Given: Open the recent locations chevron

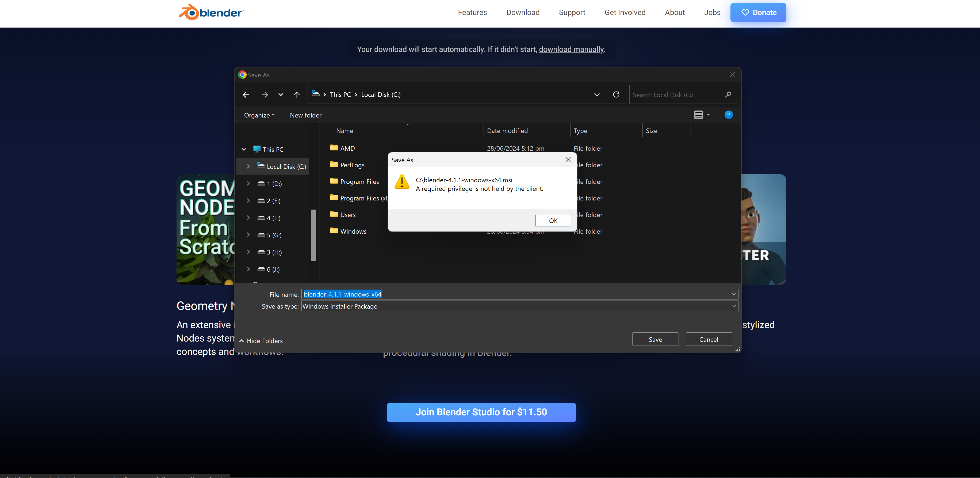Looking at the screenshot, I should tap(281, 95).
